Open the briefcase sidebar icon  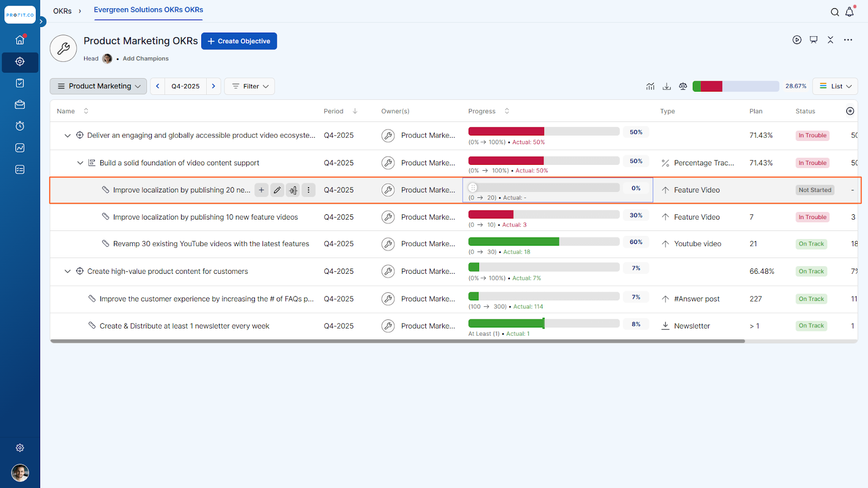point(20,105)
